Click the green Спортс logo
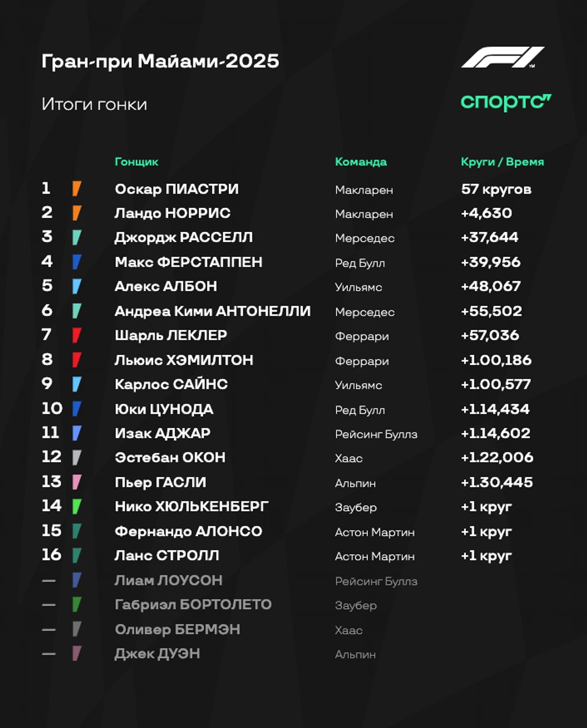 click(x=506, y=102)
